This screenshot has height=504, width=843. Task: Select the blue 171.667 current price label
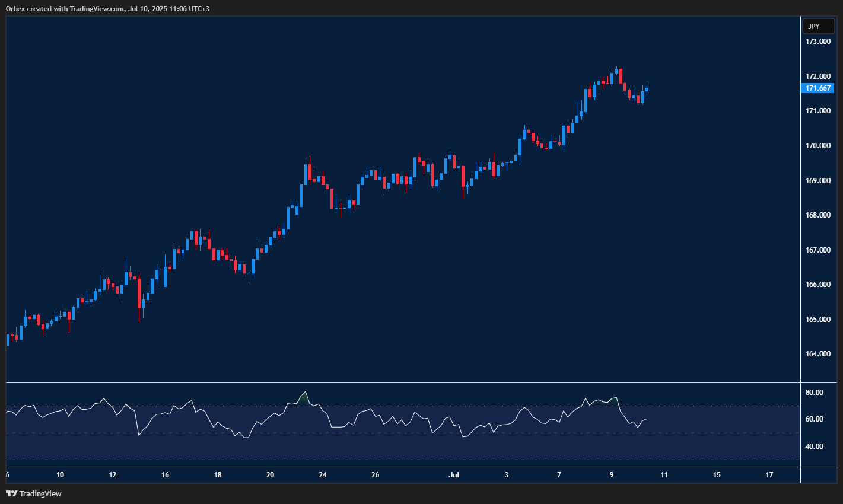click(819, 88)
